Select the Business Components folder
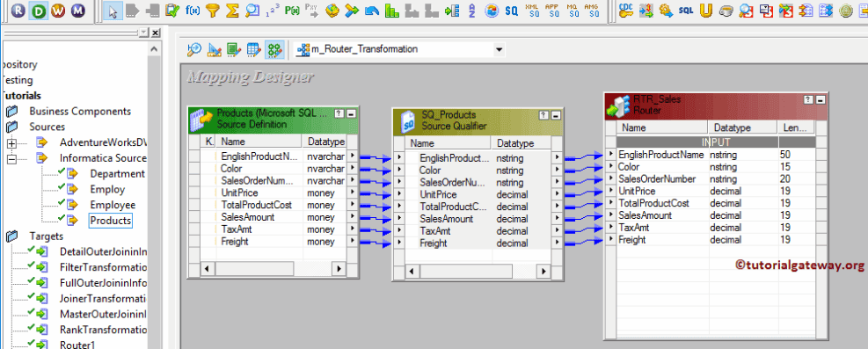This screenshot has width=868, height=349. point(80,111)
